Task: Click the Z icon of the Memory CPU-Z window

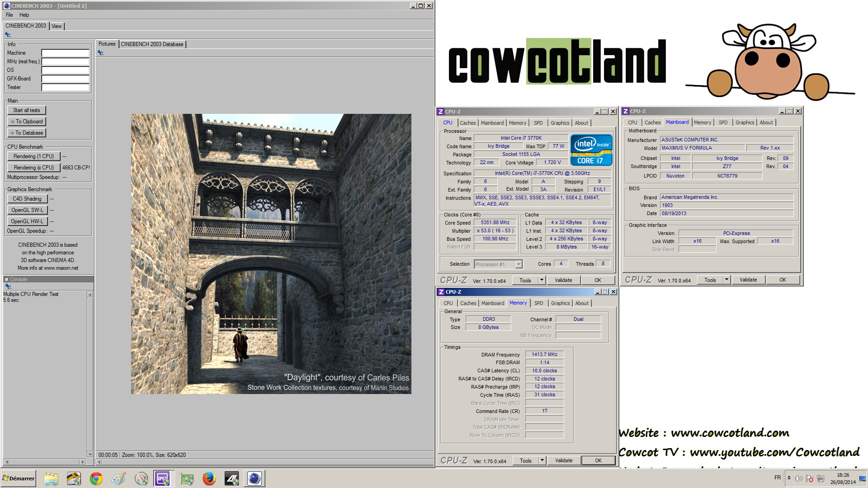Action: [x=441, y=292]
